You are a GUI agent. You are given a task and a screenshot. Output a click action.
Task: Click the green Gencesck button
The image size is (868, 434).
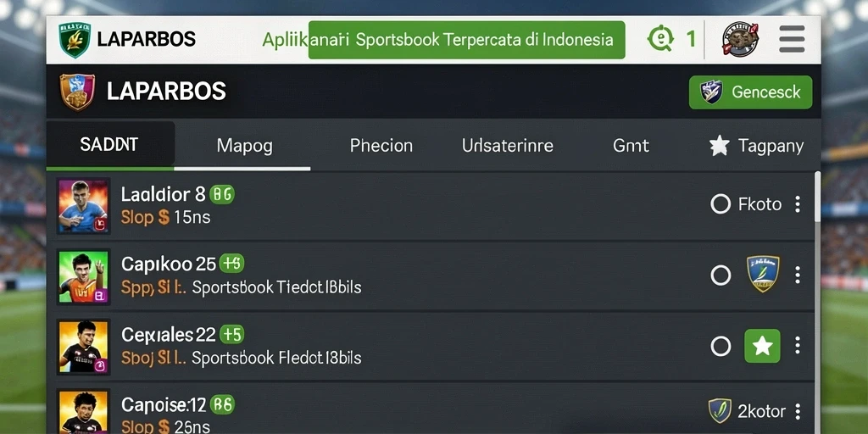click(751, 92)
